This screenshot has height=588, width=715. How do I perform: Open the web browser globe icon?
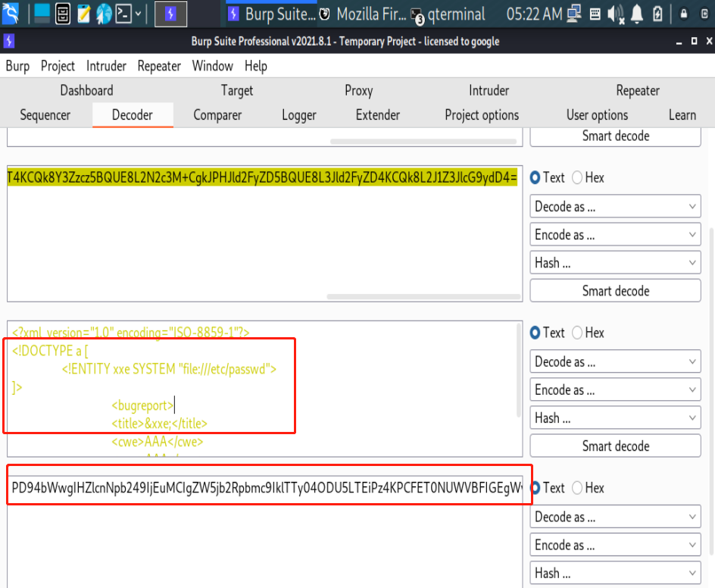click(104, 14)
